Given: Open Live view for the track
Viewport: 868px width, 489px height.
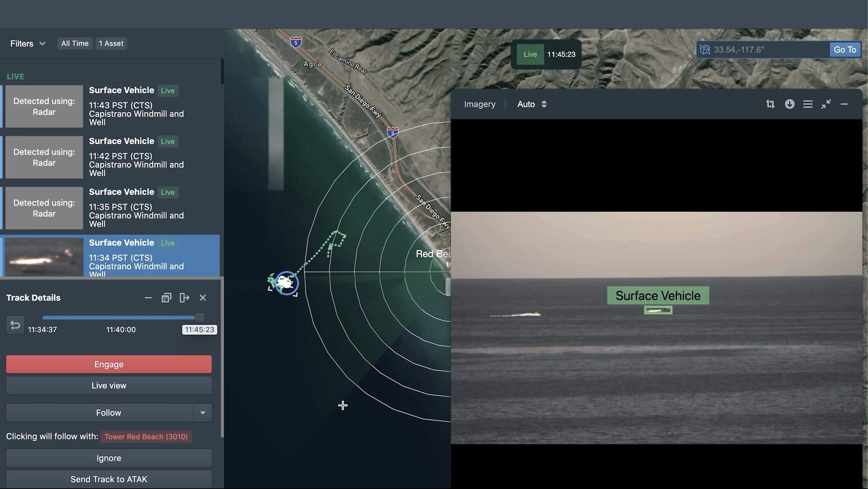Looking at the screenshot, I should click(109, 385).
